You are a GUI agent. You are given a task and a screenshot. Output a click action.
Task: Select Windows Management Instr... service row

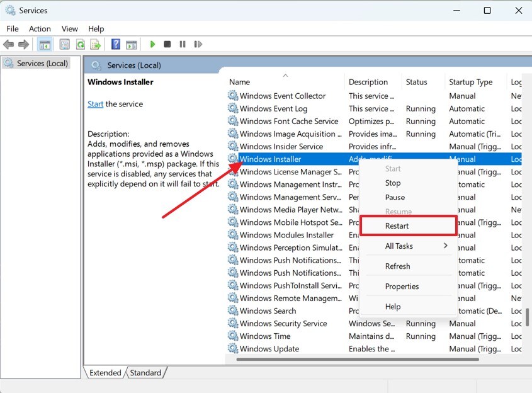tap(290, 185)
